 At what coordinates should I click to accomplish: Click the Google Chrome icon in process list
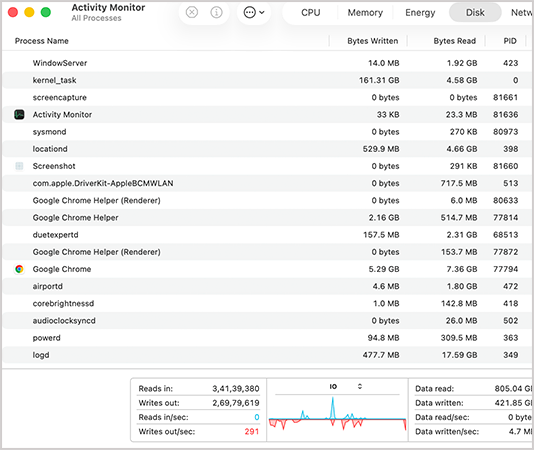pyautogui.click(x=19, y=269)
